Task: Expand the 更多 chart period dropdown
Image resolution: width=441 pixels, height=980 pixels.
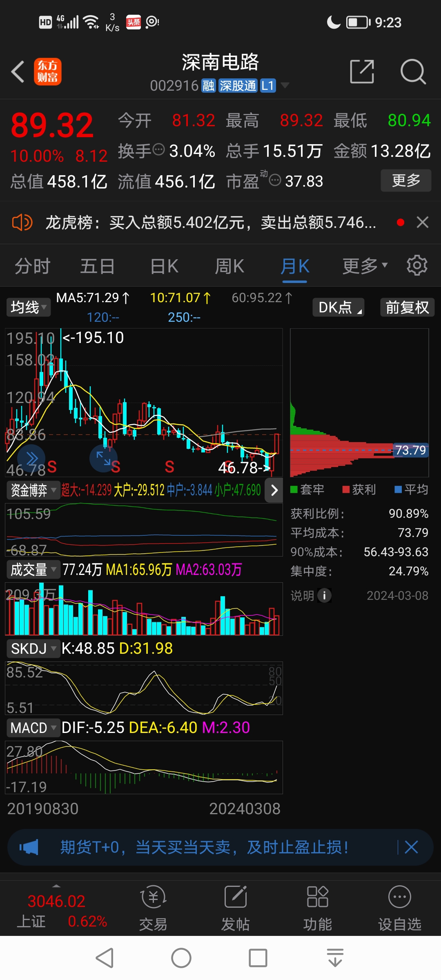Action: [x=365, y=266]
